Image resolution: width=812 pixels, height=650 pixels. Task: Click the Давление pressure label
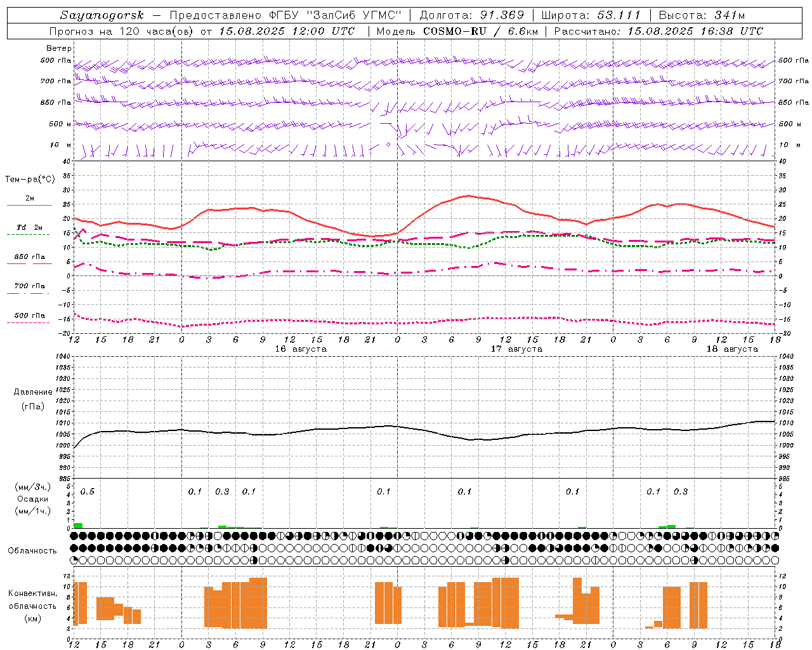pos(33,392)
